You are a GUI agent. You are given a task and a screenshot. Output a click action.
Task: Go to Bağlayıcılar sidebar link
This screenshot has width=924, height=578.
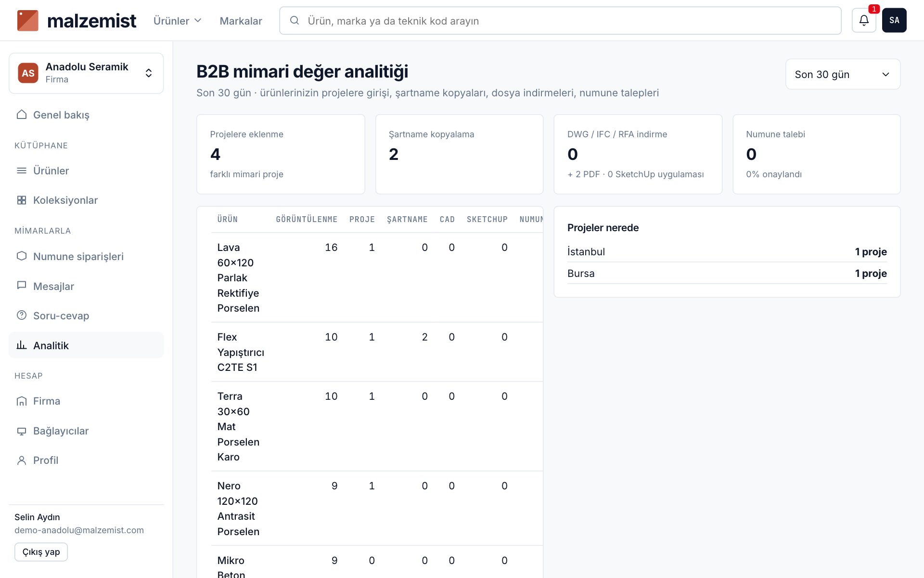86,431
